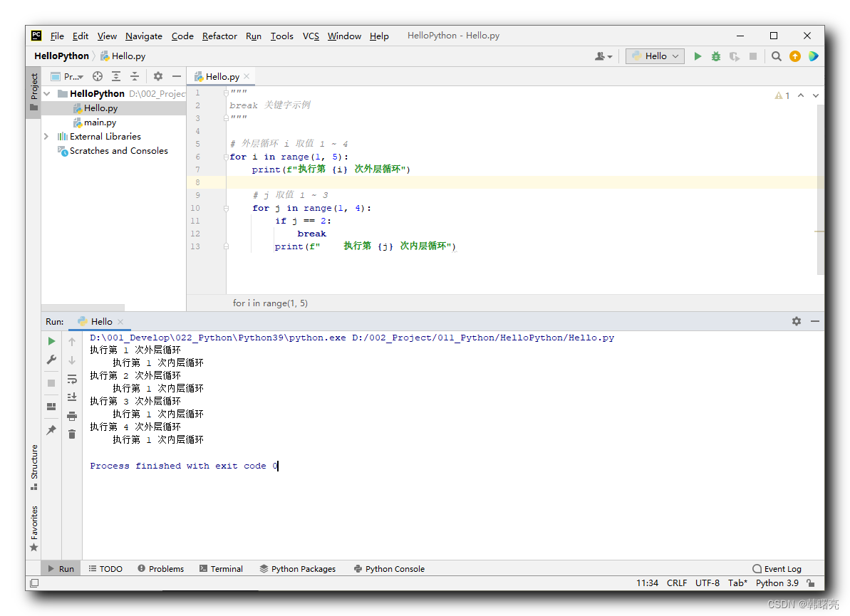Close the Hello run tab
This screenshot has height=616, width=850.
(x=120, y=322)
